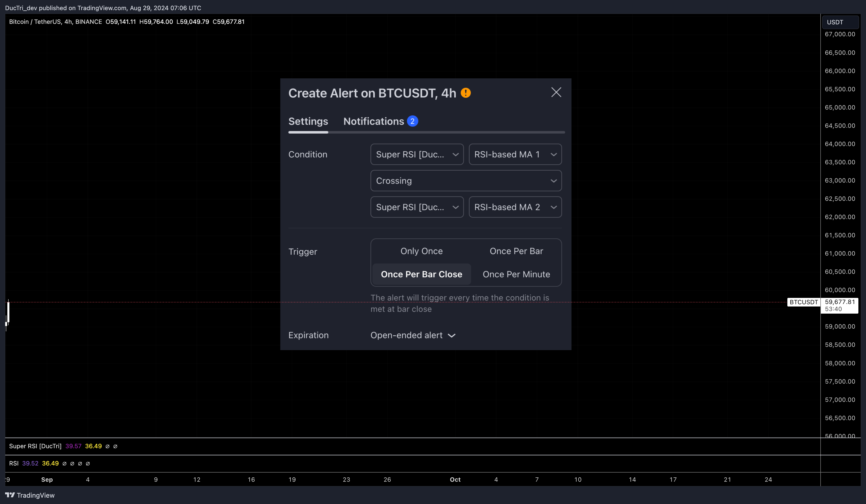
Task: Click the orange warning icon beside the alert title
Action: [466, 93]
